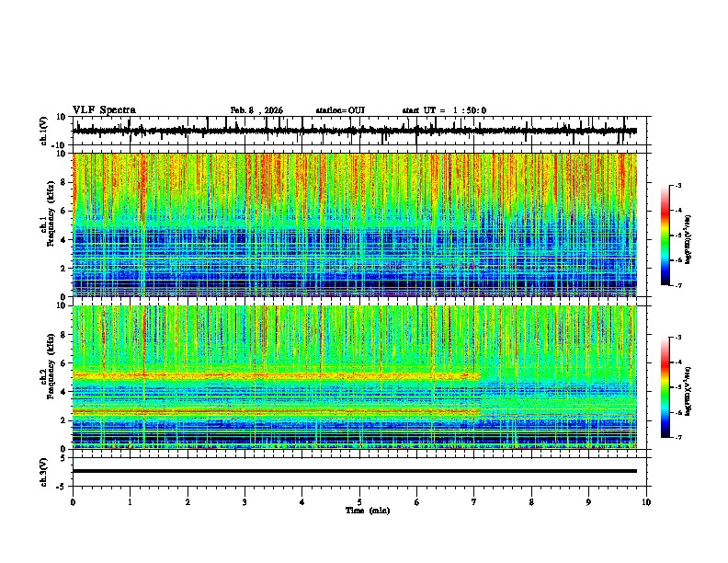Image resolution: width=728 pixels, height=563 pixels.
Task: Click the time axis tick label '1'
Action: (x=130, y=502)
